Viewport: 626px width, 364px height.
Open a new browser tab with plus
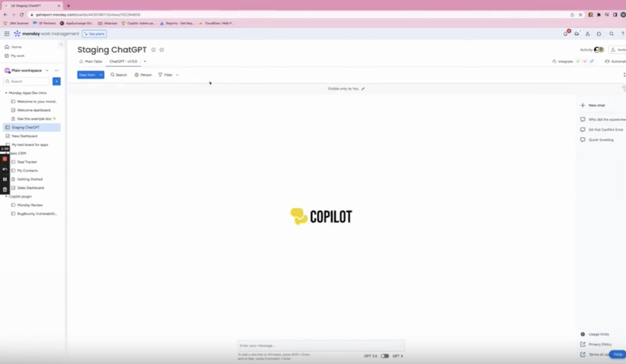(x=68, y=6)
